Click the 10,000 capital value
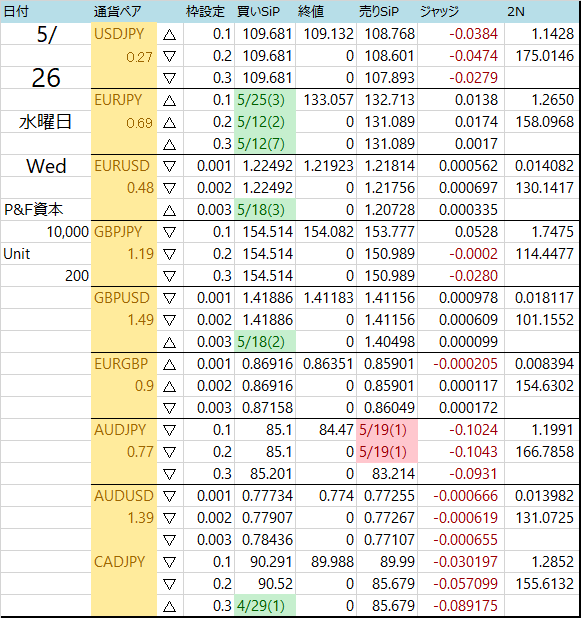Viewport: 581px width, 618px height. coord(68,232)
